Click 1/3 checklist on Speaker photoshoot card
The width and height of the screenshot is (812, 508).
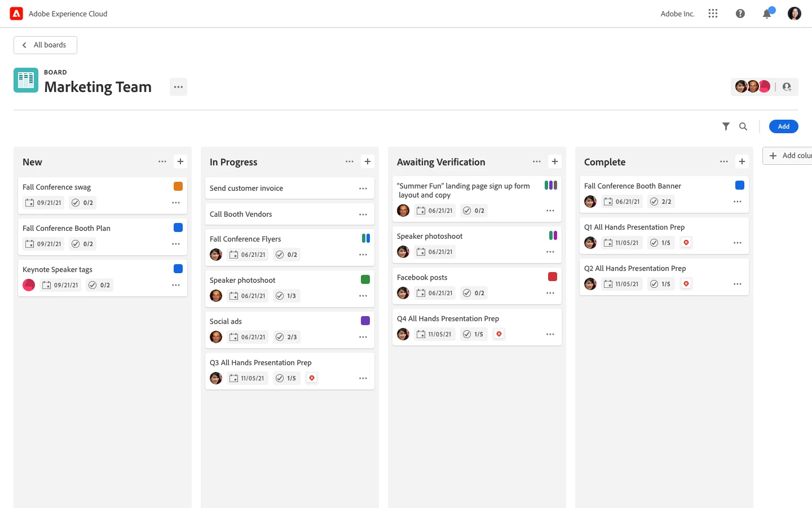(x=286, y=296)
